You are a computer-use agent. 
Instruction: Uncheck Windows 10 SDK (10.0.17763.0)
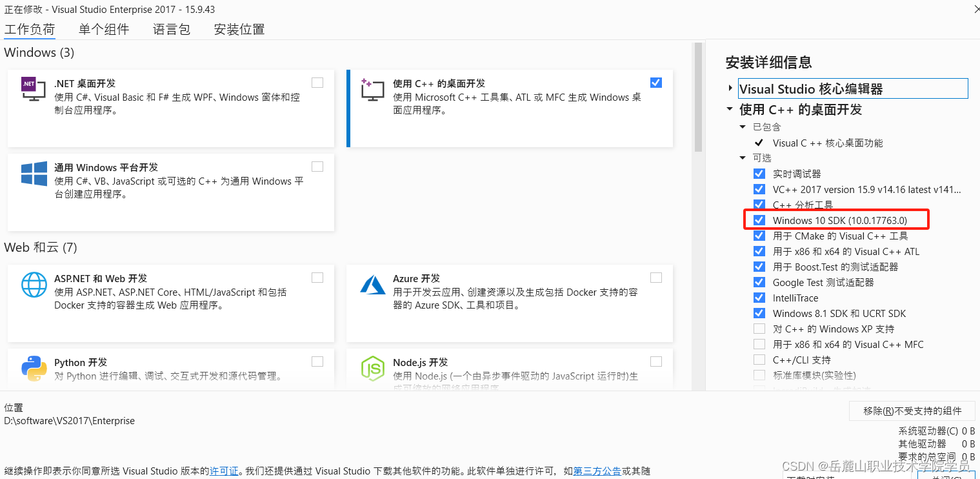coord(759,219)
